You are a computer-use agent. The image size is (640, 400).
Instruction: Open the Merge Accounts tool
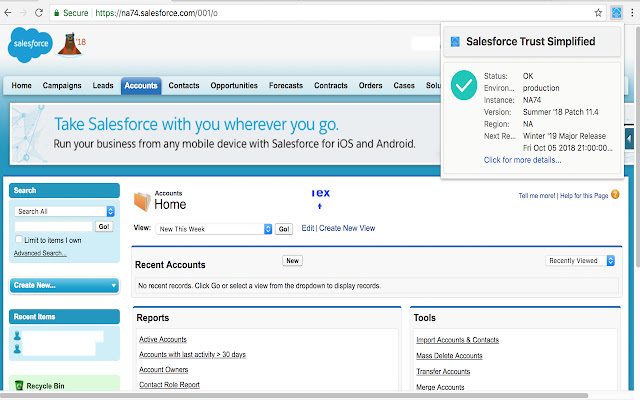click(440, 387)
